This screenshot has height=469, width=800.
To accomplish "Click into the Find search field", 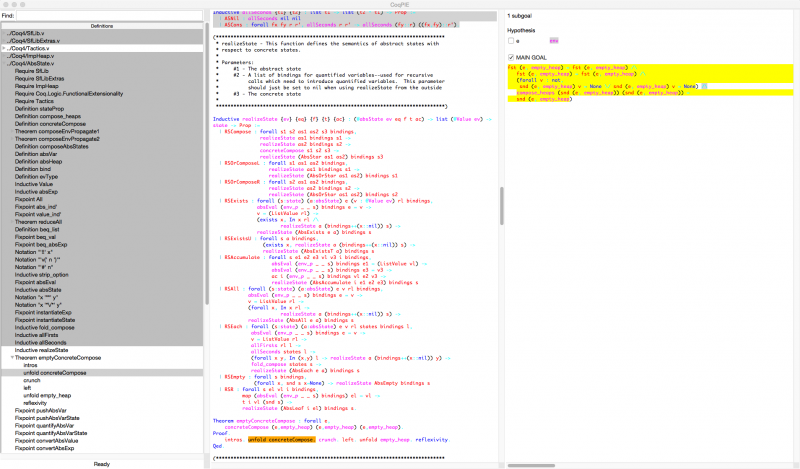I will coord(109,16).
